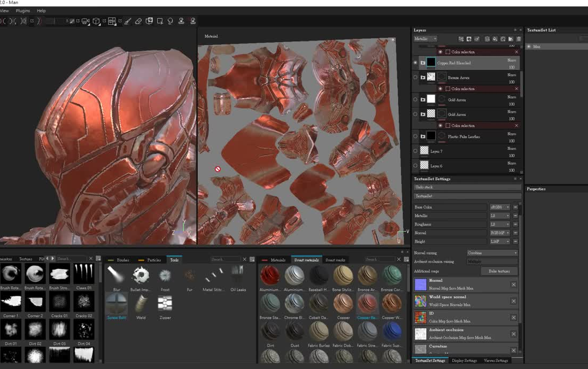Viewport: 588px width, 369px height.
Task: Toggle visibility of Copper Red Bleached layer
Action: pyautogui.click(x=415, y=63)
